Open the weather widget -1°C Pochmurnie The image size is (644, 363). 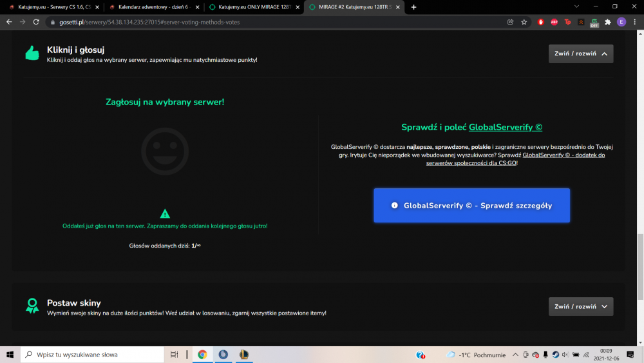(x=476, y=355)
